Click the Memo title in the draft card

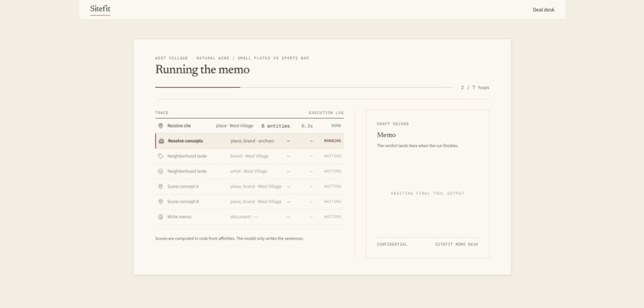point(387,135)
